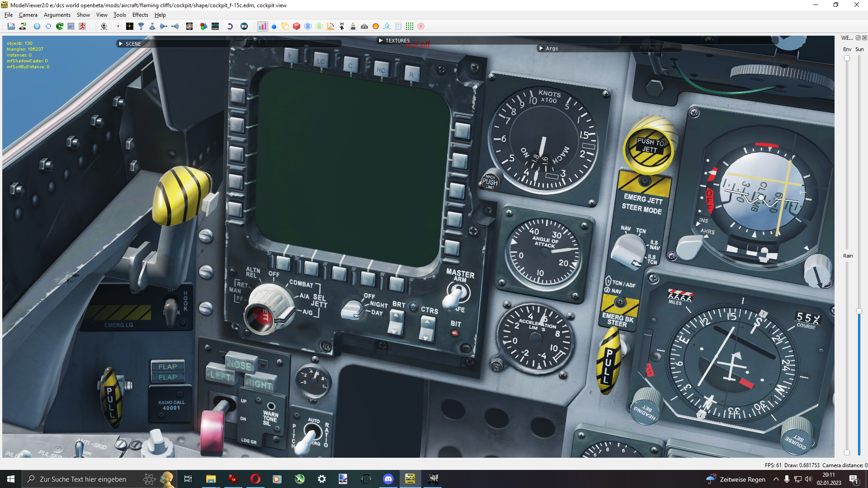The height and width of the screenshot is (488, 868).
Task: Show hidden system tray icons
Action: click(776, 479)
